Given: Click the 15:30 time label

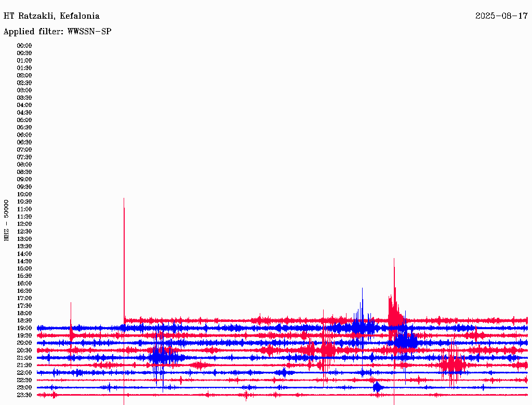Looking at the screenshot, I should pyautogui.click(x=24, y=276).
